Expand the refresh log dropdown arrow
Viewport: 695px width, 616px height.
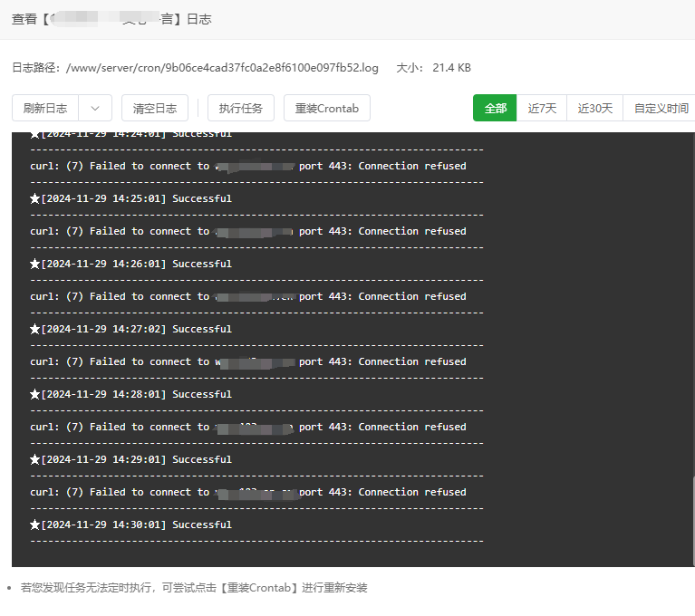(x=95, y=108)
